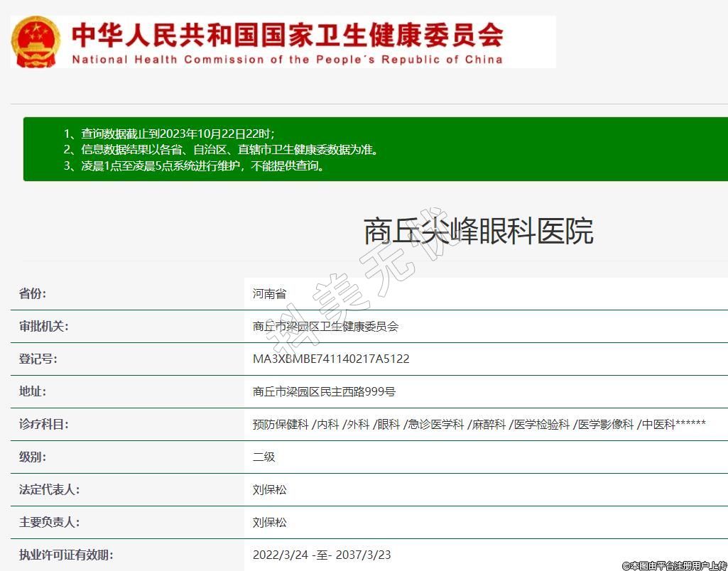
Task: Click the 级别 row label
Action: tap(33, 457)
